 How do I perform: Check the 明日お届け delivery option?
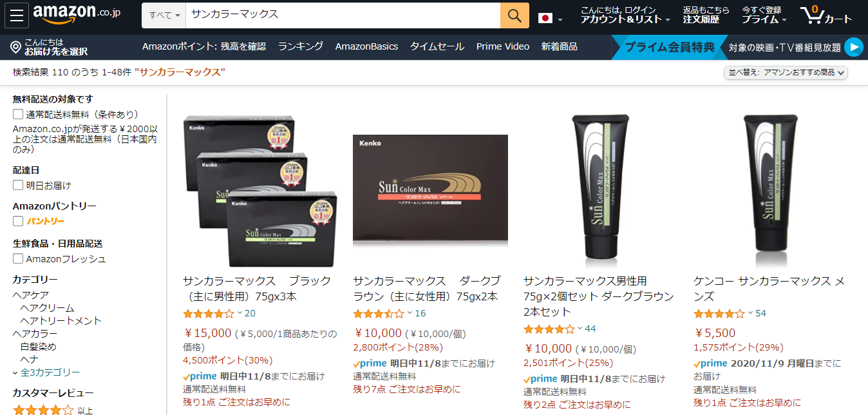click(18, 186)
